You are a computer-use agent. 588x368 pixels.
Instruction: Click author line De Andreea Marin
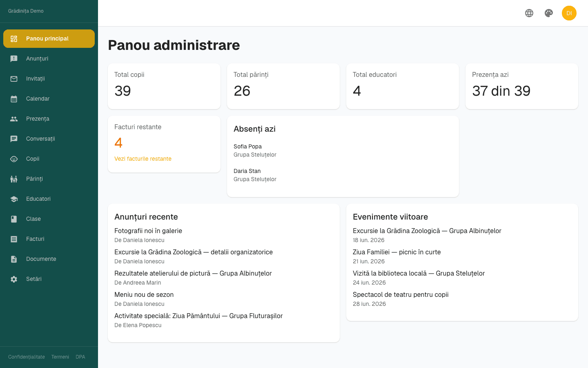(x=138, y=283)
